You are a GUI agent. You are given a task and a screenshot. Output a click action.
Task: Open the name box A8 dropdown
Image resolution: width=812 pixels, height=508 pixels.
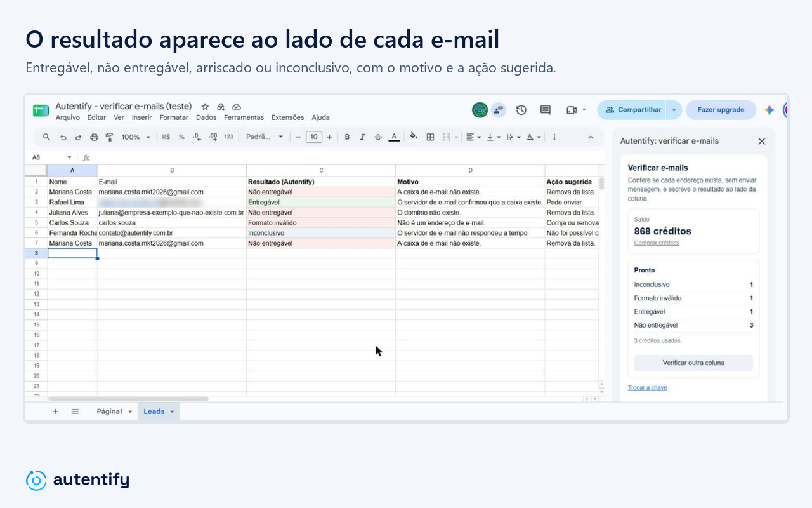click(69, 157)
